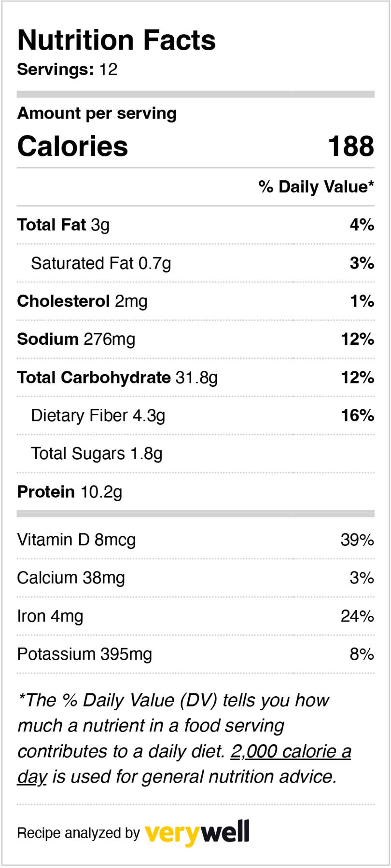This screenshot has height=868, width=391.
Task: Open the "2,000 calorie a day" link
Action: pos(291,751)
